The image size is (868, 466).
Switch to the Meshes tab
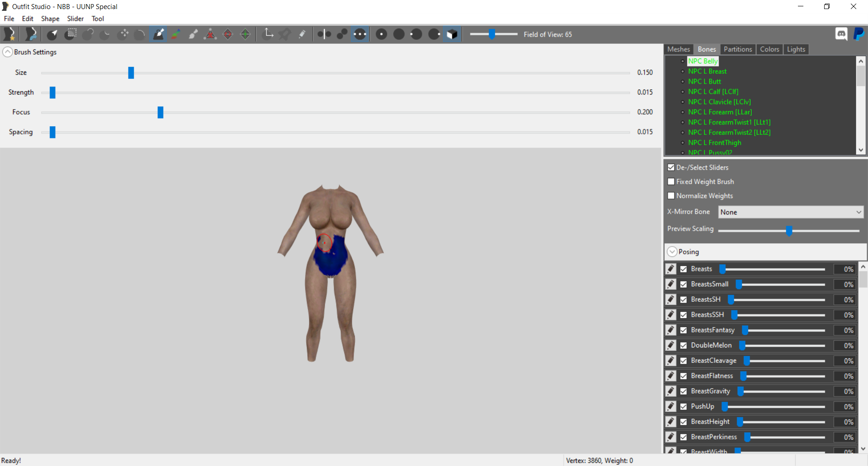tap(679, 49)
